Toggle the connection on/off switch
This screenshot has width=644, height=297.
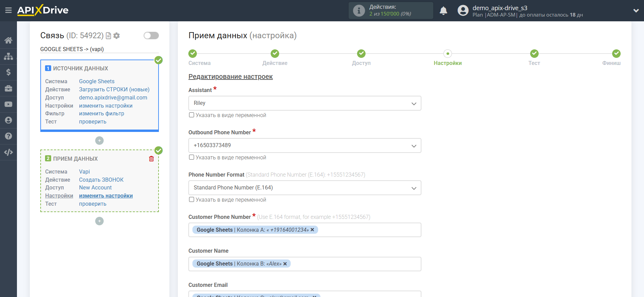[x=151, y=36]
